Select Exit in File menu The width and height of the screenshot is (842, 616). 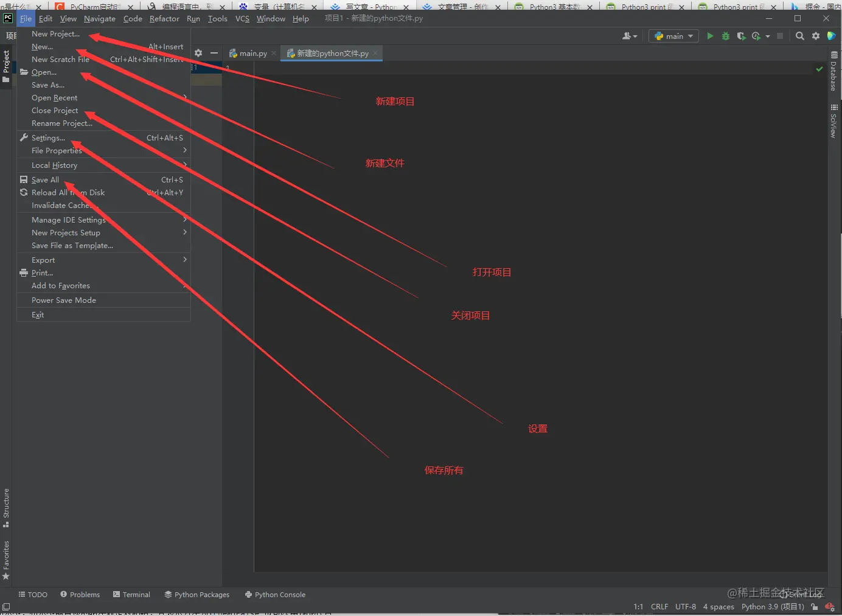[x=103, y=315]
